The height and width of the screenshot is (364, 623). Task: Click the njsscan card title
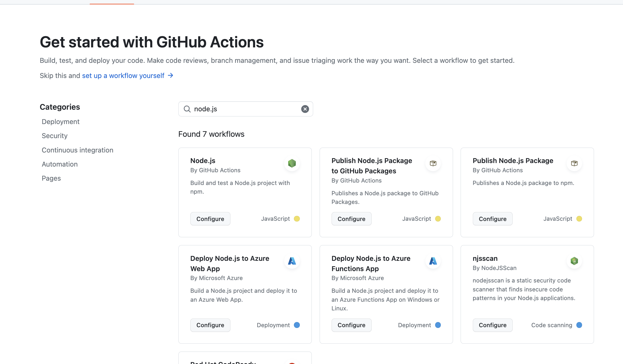tap(485, 258)
